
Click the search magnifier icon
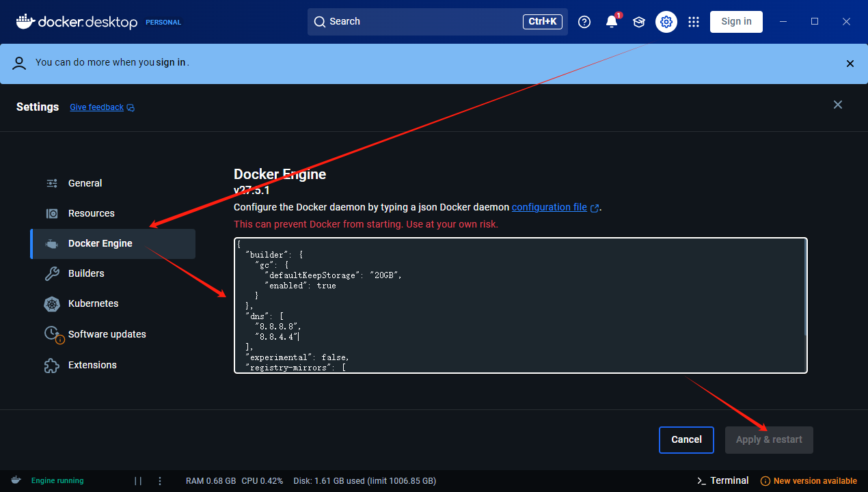[x=319, y=22]
